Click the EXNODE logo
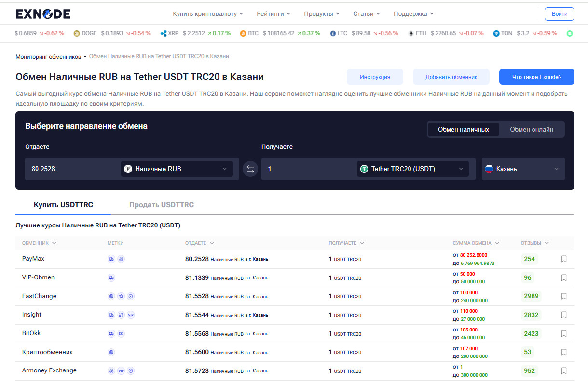Image resolution: width=588 pixels, height=383 pixels. (43, 14)
